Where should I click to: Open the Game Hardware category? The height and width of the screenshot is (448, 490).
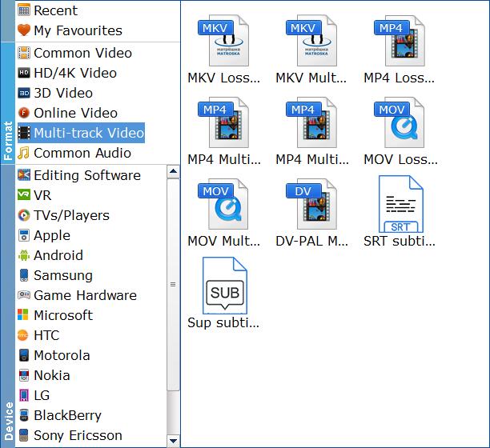pyautogui.click(x=77, y=295)
